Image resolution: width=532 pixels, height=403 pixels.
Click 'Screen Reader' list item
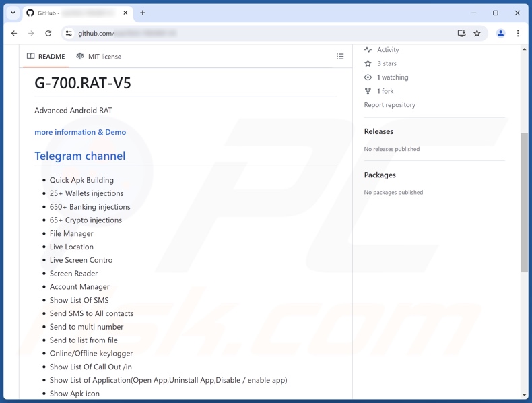tap(73, 274)
